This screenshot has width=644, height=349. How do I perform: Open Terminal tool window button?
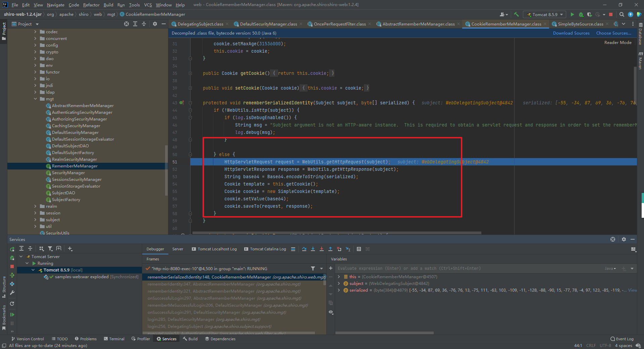pos(114,339)
